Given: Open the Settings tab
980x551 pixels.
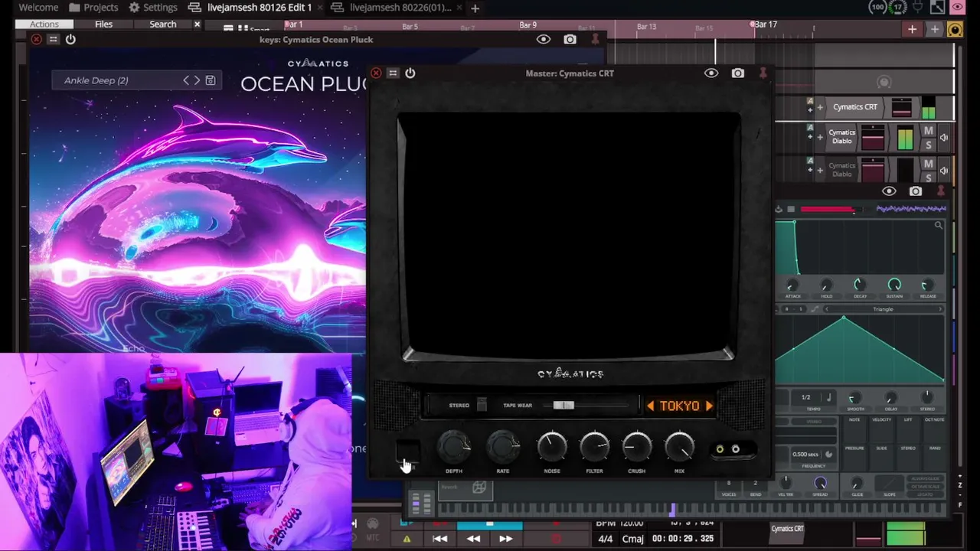Looking at the screenshot, I should pos(153,8).
